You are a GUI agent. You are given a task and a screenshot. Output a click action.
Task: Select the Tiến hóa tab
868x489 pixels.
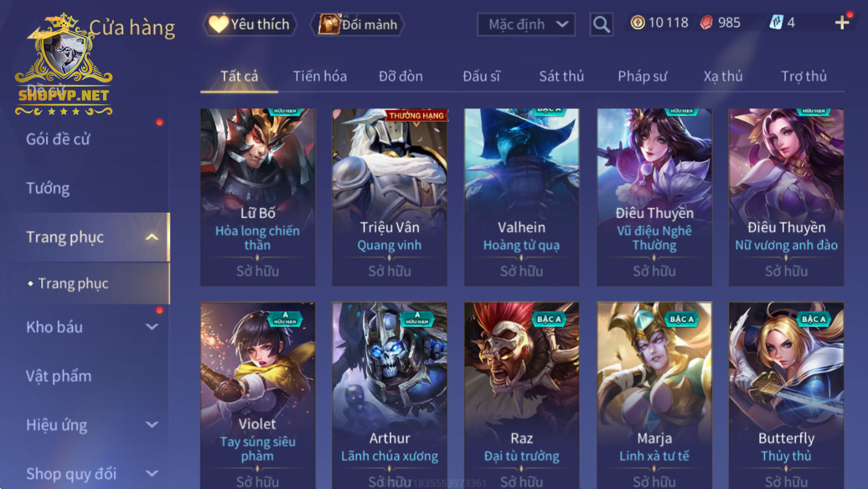click(x=320, y=76)
